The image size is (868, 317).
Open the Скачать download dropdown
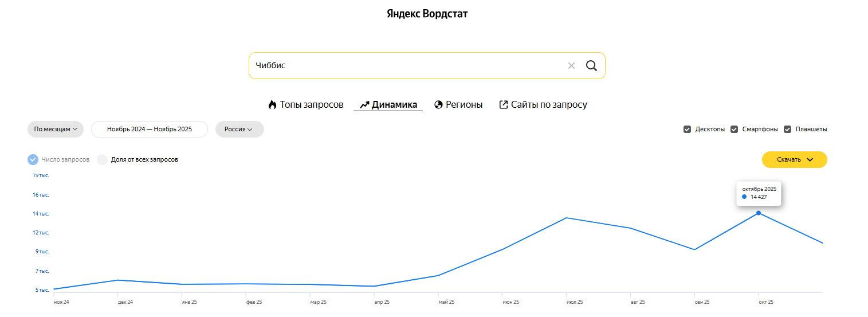(794, 159)
